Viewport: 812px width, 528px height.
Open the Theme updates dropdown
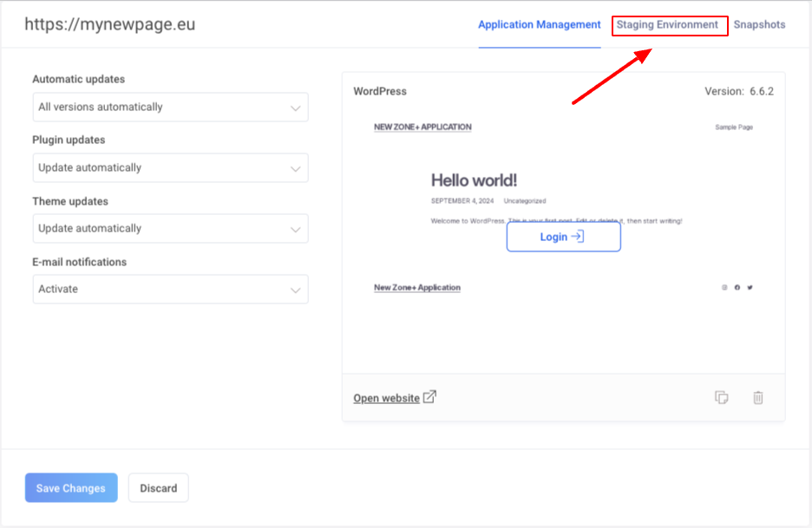click(x=170, y=229)
